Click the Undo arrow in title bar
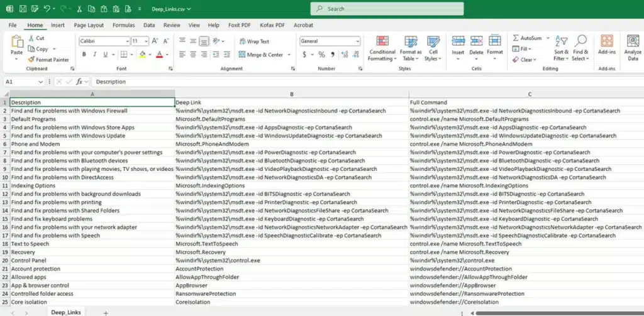The height and width of the screenshot is (316, 644). (47, 9)
